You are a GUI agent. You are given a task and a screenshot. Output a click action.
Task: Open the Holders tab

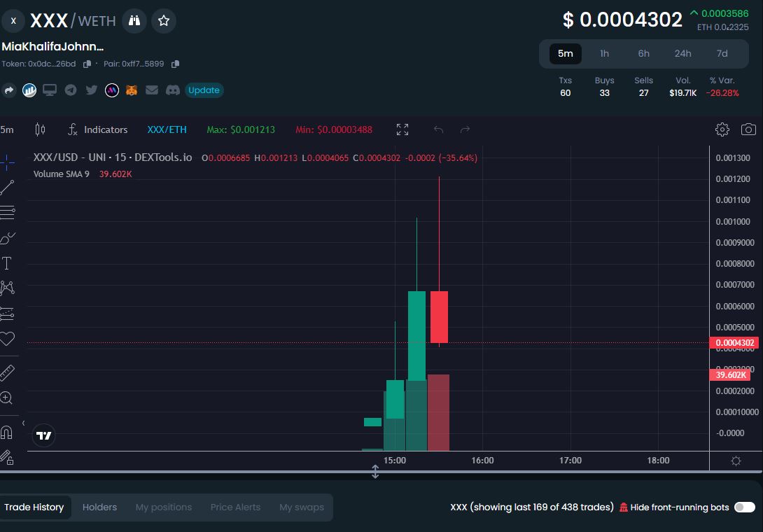click(x=100, y=507)
